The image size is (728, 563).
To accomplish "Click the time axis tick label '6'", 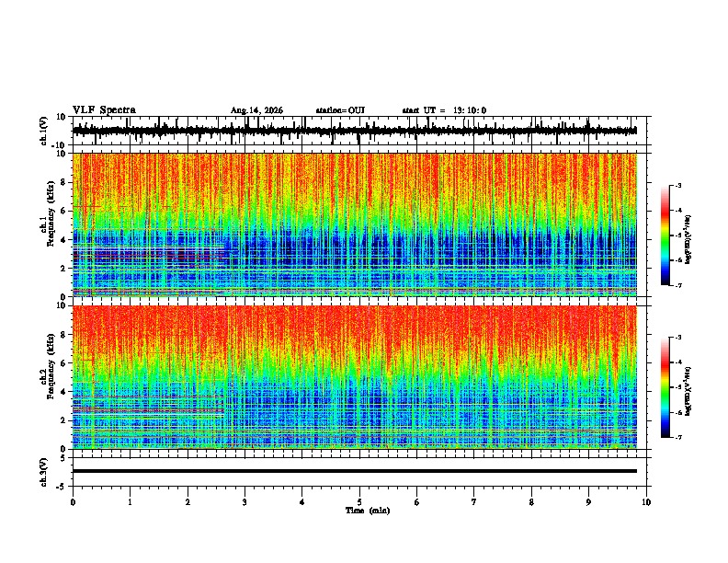I will [x=417, y=502].
